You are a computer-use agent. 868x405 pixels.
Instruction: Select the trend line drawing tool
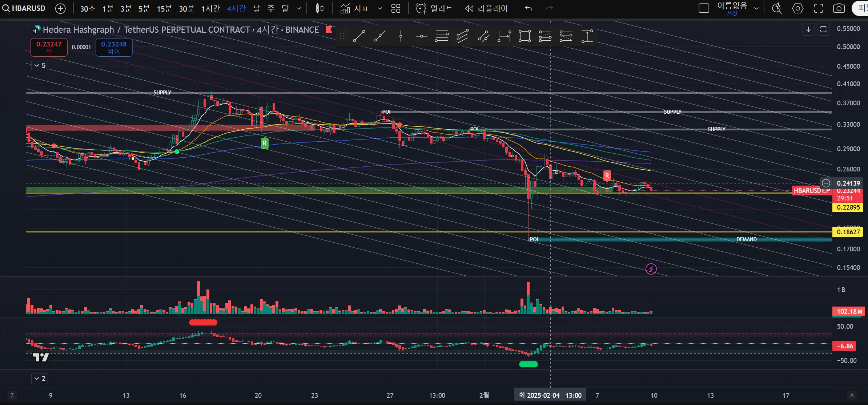click(359, 36)
